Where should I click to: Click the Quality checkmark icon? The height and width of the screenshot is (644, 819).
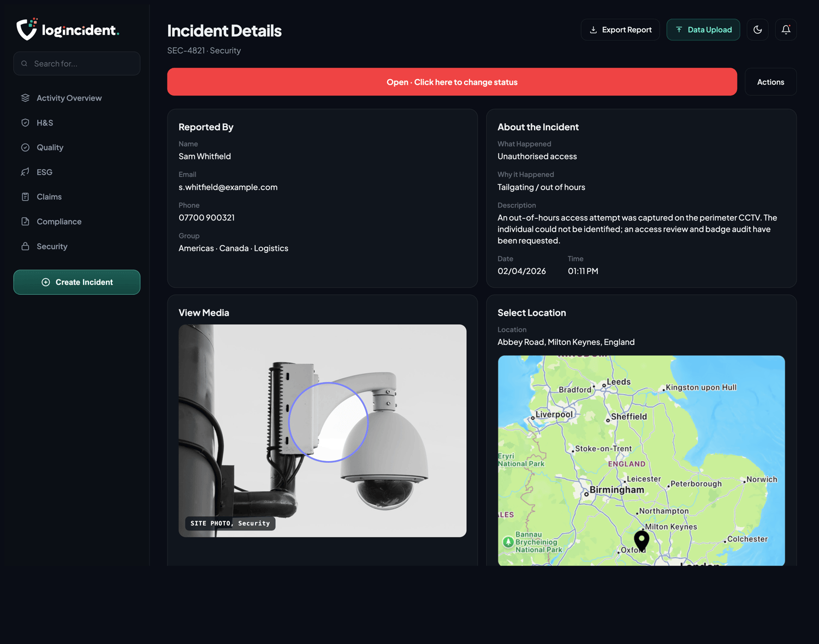tap(25, 147)
